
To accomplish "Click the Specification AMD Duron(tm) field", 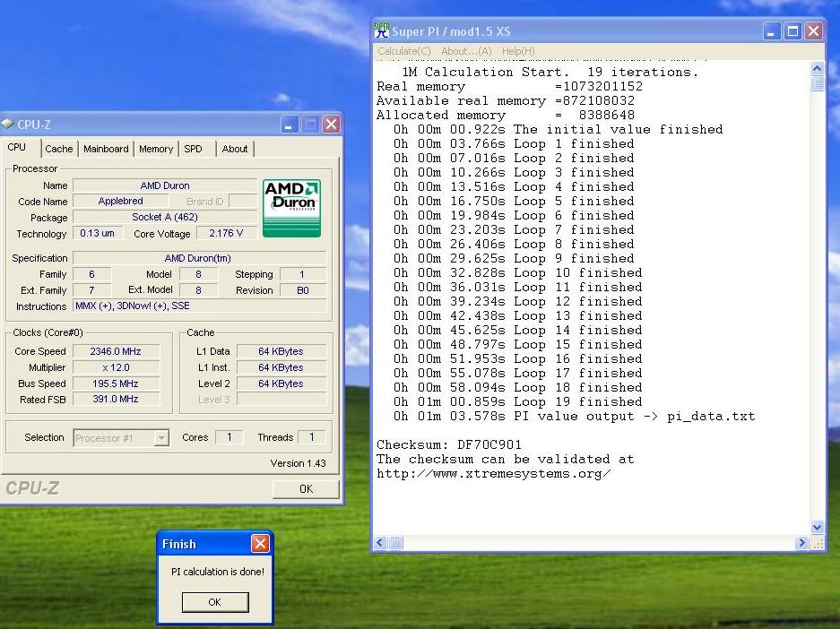I will (x=199, y=258).
